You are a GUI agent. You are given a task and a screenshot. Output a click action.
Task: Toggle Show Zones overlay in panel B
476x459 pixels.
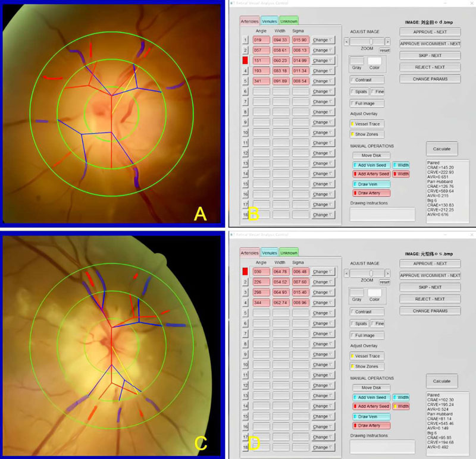[367, 134]
